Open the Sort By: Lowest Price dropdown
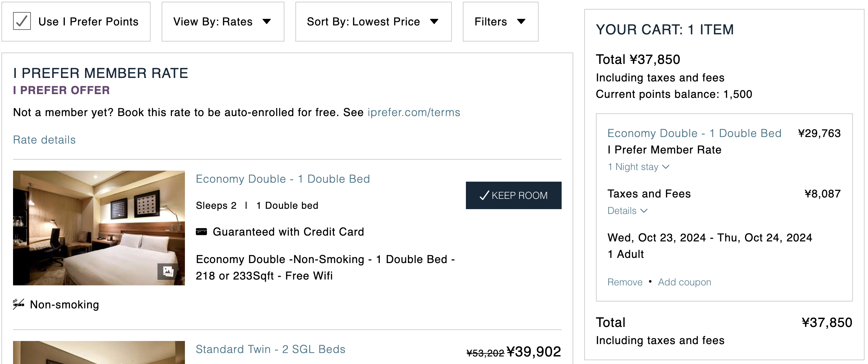Image resolution: width=868 pixels, height=364 pixels. pyautogui.click(x=373, y=22)
